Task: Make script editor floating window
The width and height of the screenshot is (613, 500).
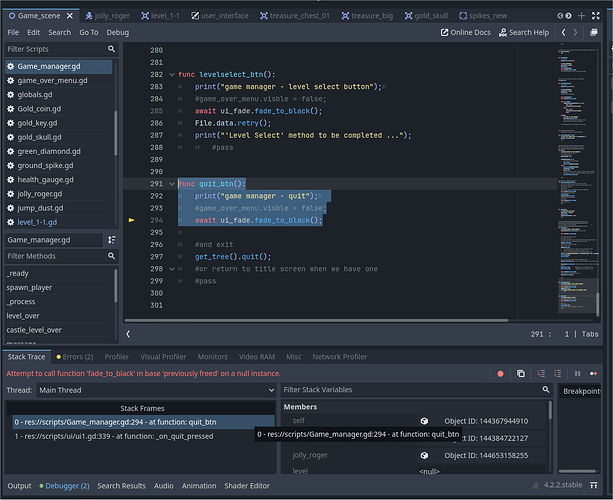Action: pos(593,32)
